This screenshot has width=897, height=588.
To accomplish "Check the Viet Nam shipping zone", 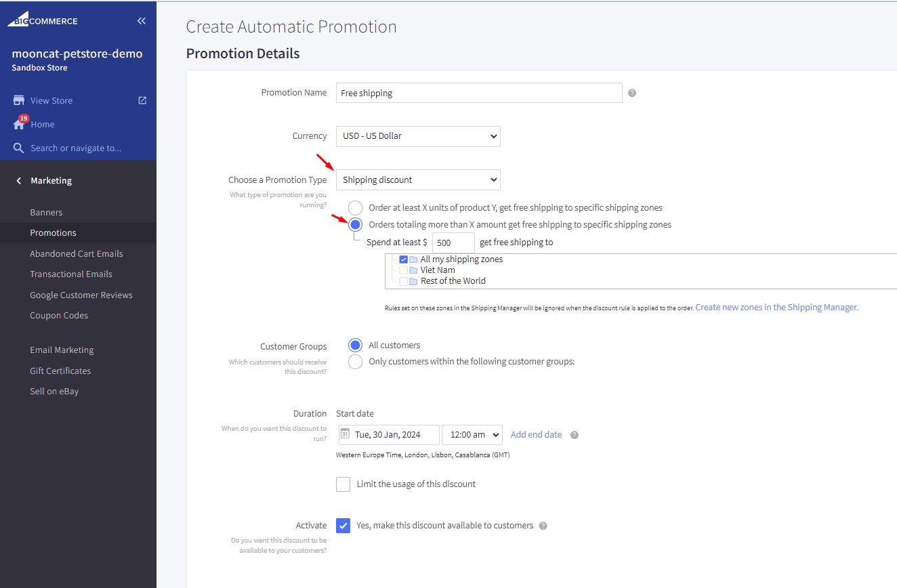I will pyautogui.click(x=404, y=270).
